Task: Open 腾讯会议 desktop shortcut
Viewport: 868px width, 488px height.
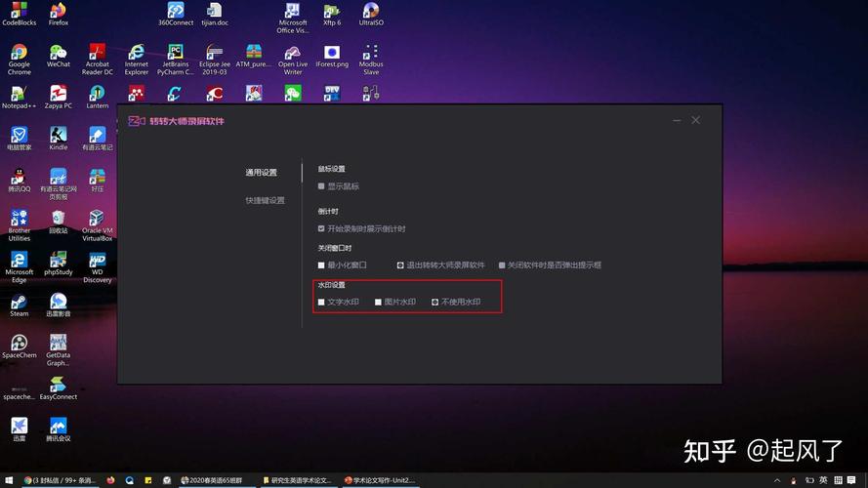Action: pyautogui.click(x=59, y=429)
